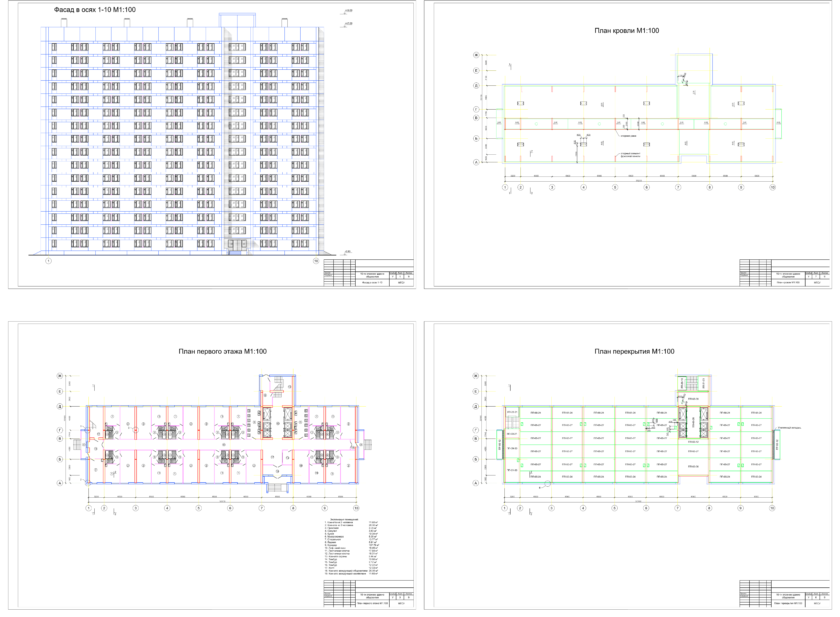Click 'План перекрытия М1:100' in the title block

point(788,604)
